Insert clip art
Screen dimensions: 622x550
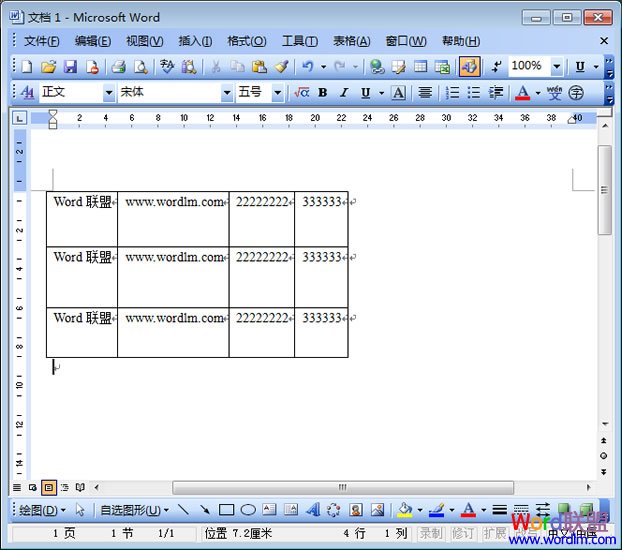[356, 509]
